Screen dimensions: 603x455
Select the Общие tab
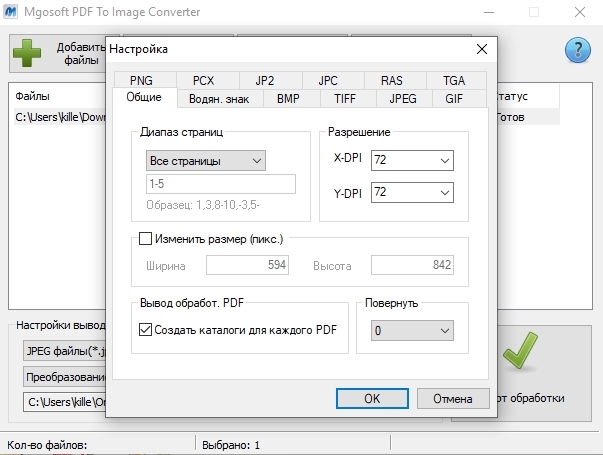[x=145, y=97]
